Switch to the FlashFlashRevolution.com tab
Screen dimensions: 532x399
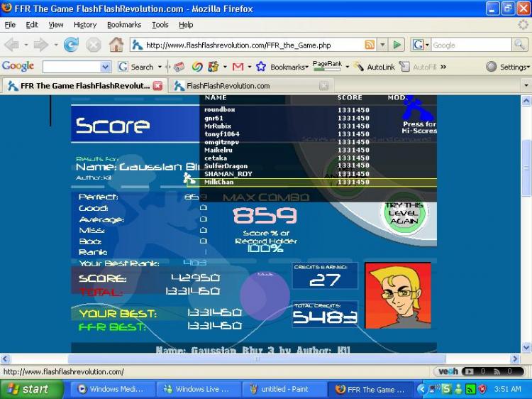pos(251,86)
